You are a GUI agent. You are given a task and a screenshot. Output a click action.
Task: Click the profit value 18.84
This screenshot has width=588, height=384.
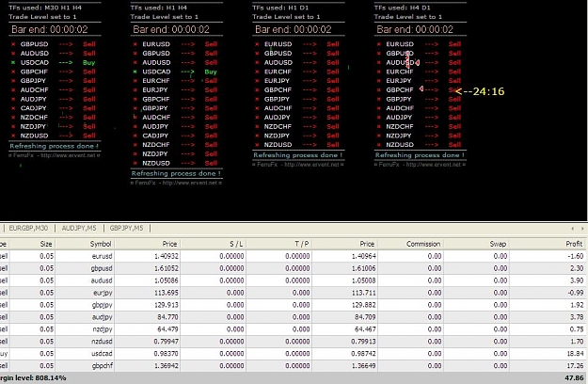[576, 354]
